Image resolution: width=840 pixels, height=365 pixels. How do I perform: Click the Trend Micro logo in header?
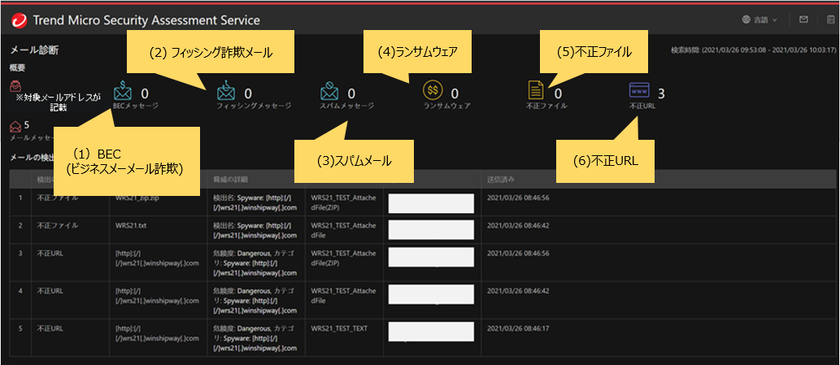point(20,20)
